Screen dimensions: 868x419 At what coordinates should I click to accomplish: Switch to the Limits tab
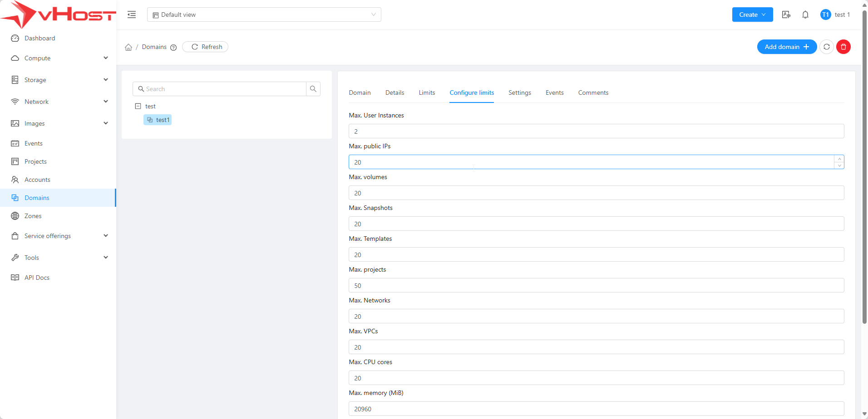coord(426,93)
